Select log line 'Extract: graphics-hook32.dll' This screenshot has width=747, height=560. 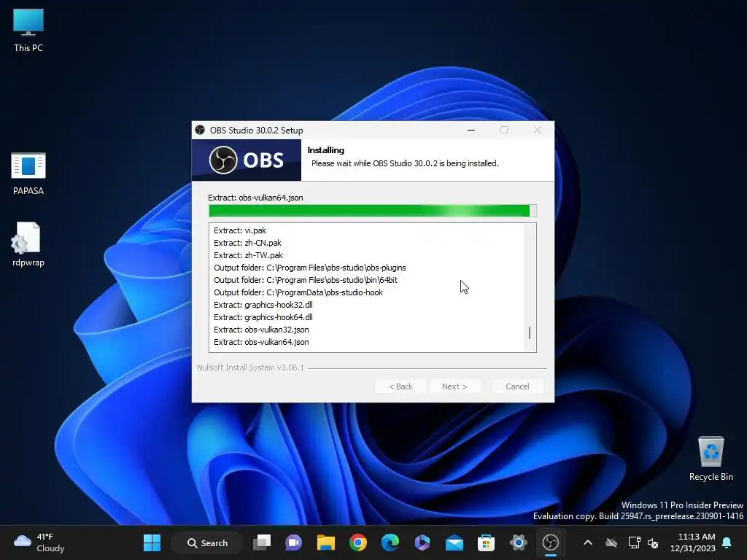(263, 305)
